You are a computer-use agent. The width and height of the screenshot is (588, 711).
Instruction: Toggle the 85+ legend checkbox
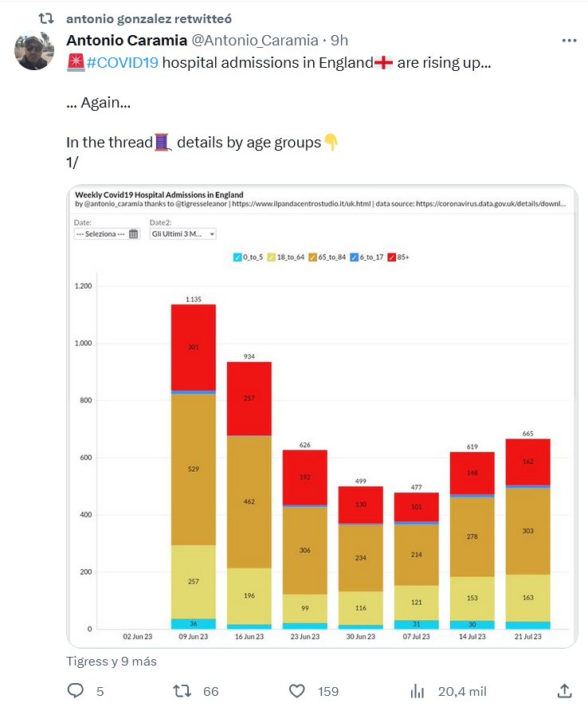point(393,257)
